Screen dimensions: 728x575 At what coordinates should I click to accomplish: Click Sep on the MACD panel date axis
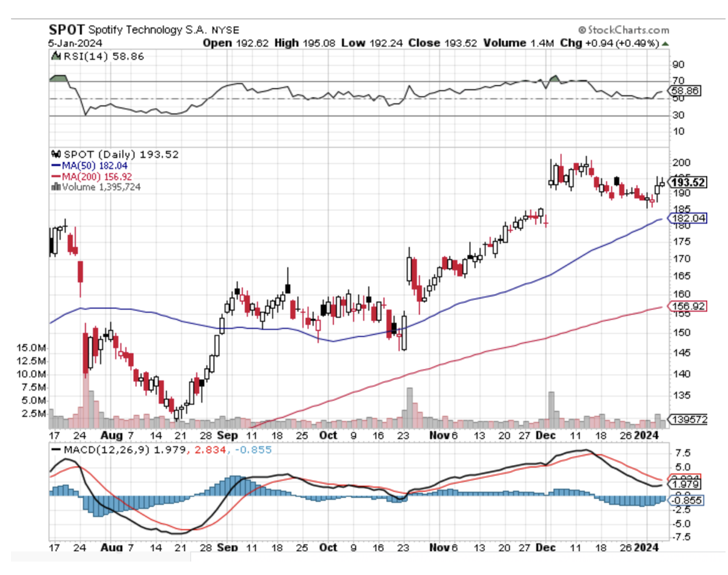[x=227, y=548]
